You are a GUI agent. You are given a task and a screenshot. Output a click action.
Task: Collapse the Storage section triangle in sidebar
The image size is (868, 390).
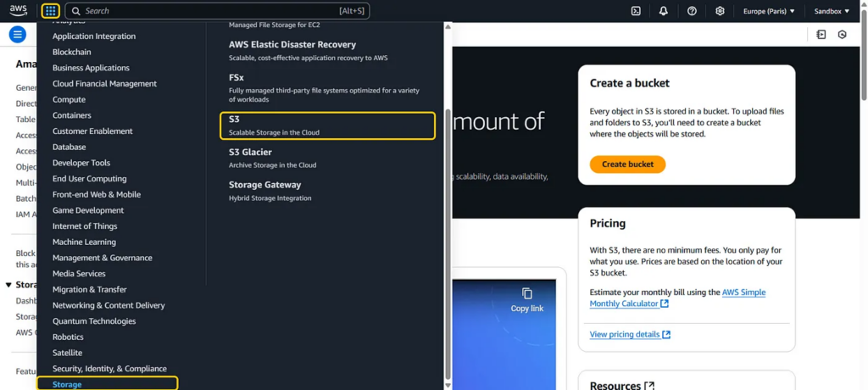pos(8,285)
